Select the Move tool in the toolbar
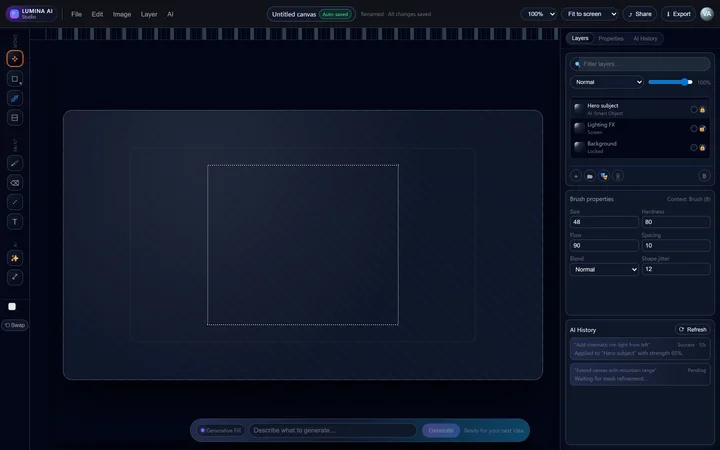The image size is (720, 450). pyautogui.click(x=15, y=59)
